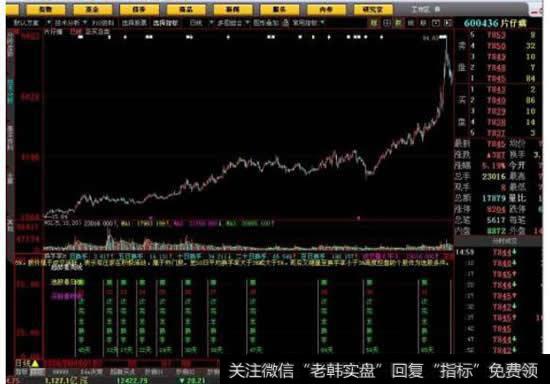Open the 基金 top menu tab
550x384 pixels.
tap(93, 9)
